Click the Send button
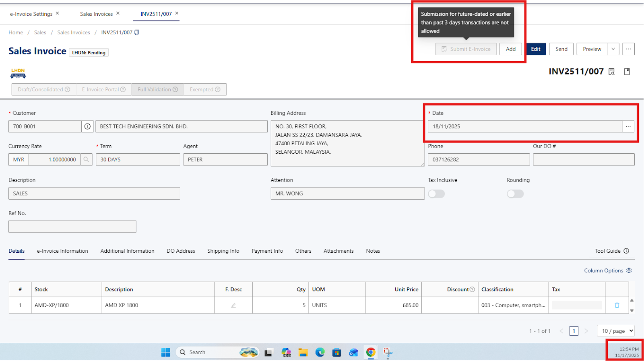Image resolution: width=644 pixels, height=361 pixels. coord(561,49)
